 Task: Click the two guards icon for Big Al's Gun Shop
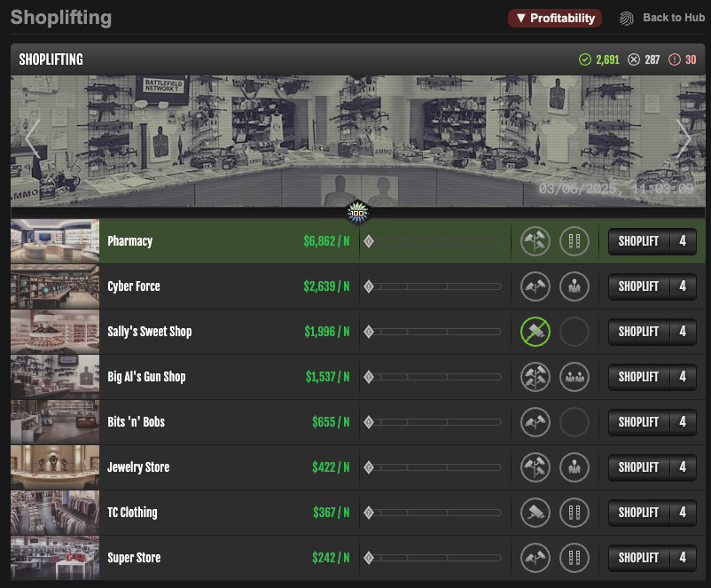pyautogui.click(x=574, y=377)
